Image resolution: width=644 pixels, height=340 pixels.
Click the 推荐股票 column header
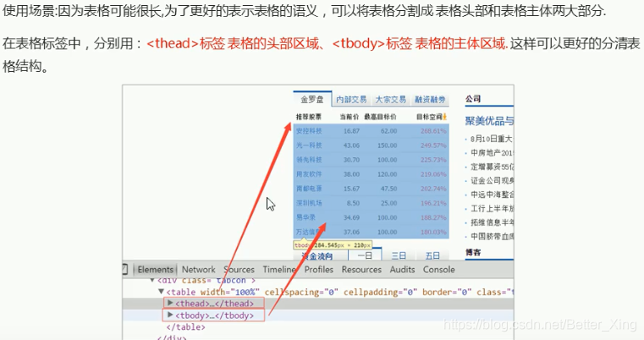pos(308,117)
